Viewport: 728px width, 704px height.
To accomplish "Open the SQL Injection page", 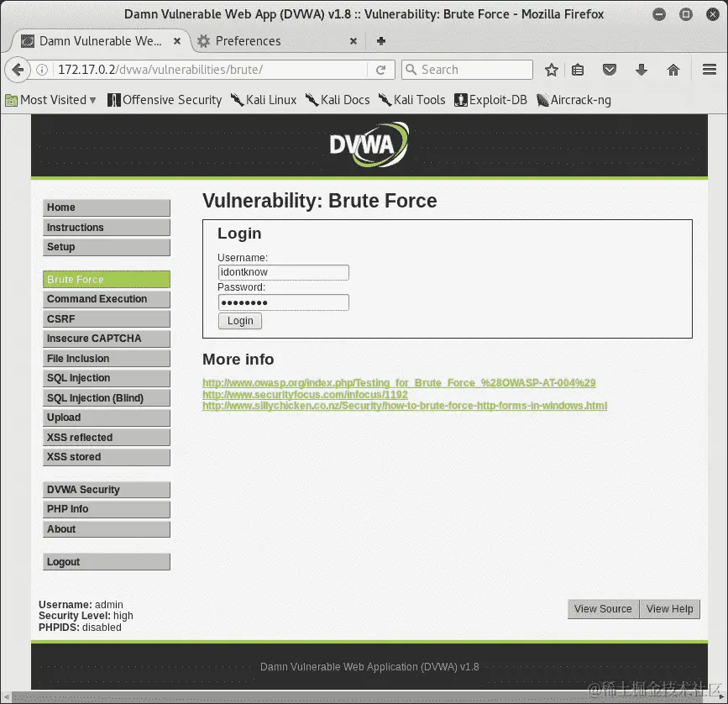I will [x=107, y=378].
